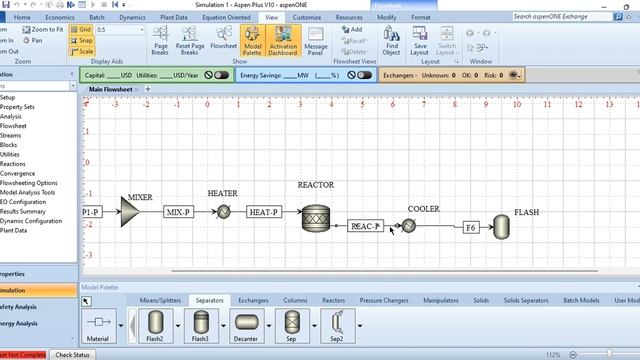640x360 pixels.
Task: Click zoom out minus button in status bar
Action: pos(573,354)
